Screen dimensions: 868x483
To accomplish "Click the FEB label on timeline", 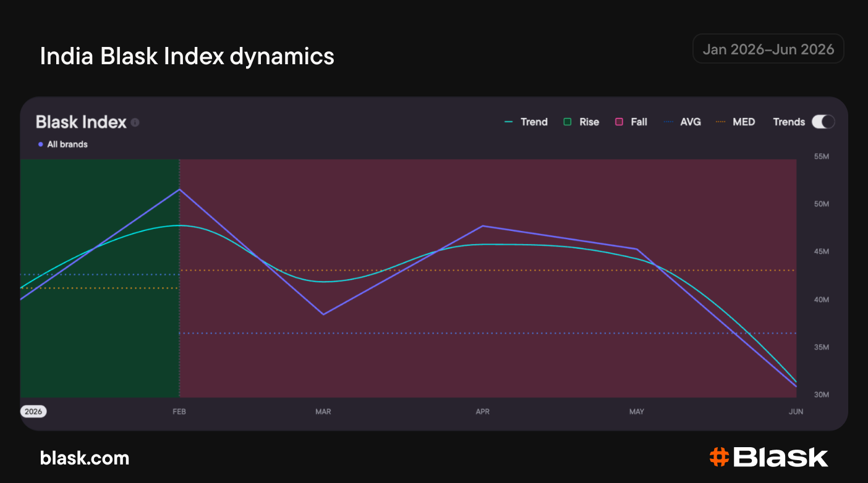I will coord(179,411).
